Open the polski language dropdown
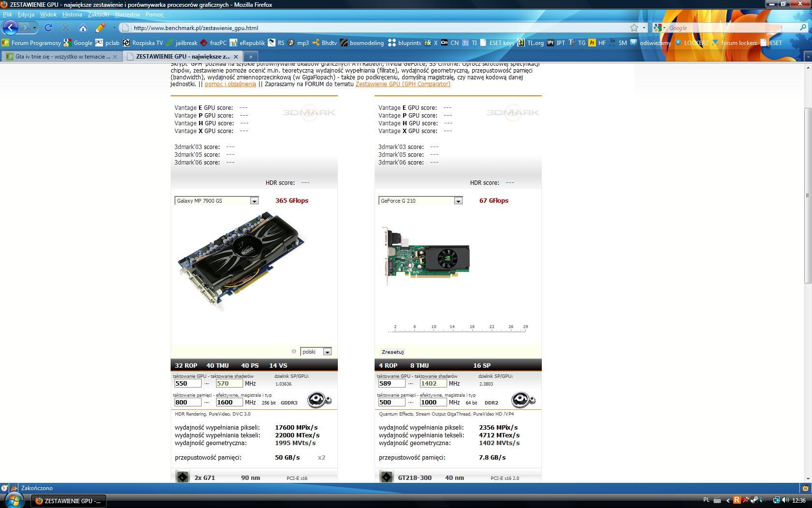 click(316, 352)
